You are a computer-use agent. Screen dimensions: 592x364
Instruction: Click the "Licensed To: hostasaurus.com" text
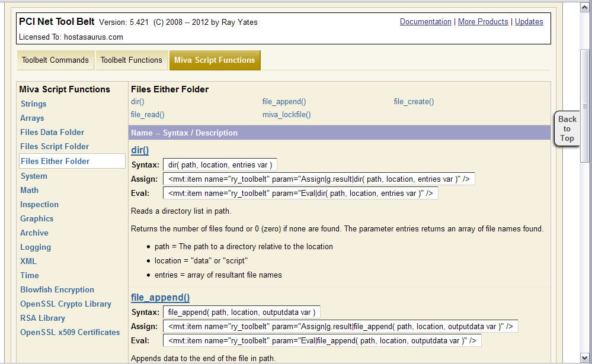[71, 37]
